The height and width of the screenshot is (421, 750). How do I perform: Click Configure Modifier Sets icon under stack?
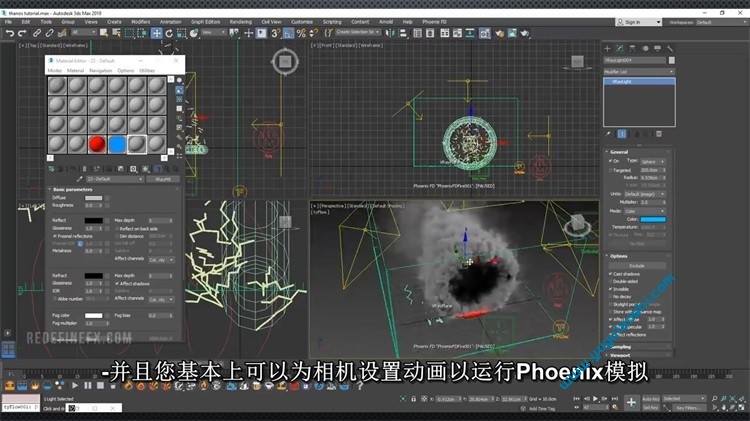coord(659,134)
